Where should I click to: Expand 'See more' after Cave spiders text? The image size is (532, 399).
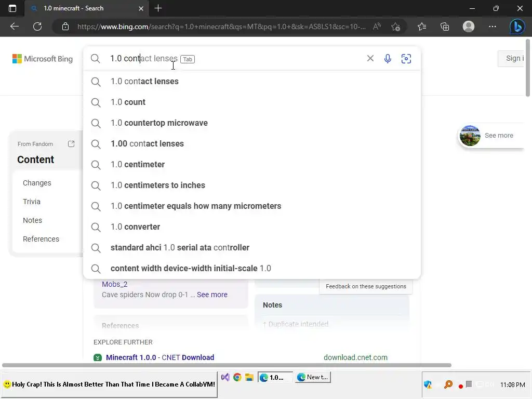[x=212, y=295]
